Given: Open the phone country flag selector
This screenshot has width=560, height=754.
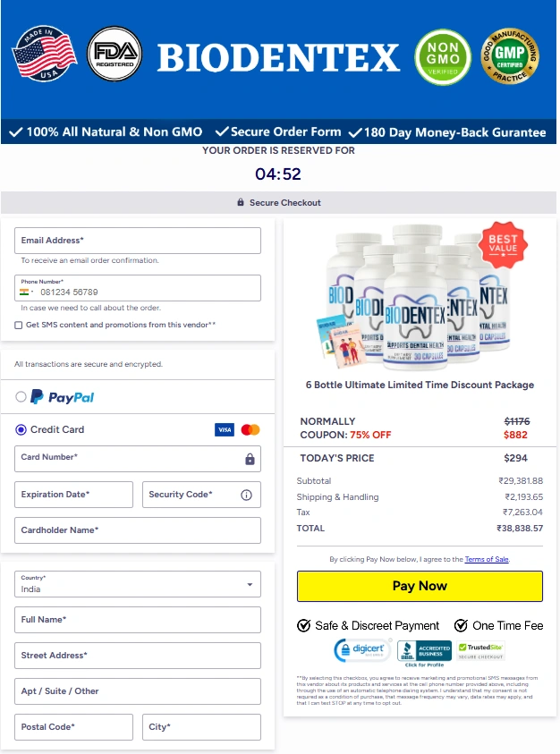Looking at the screenshot, I should tap(27, 292).
